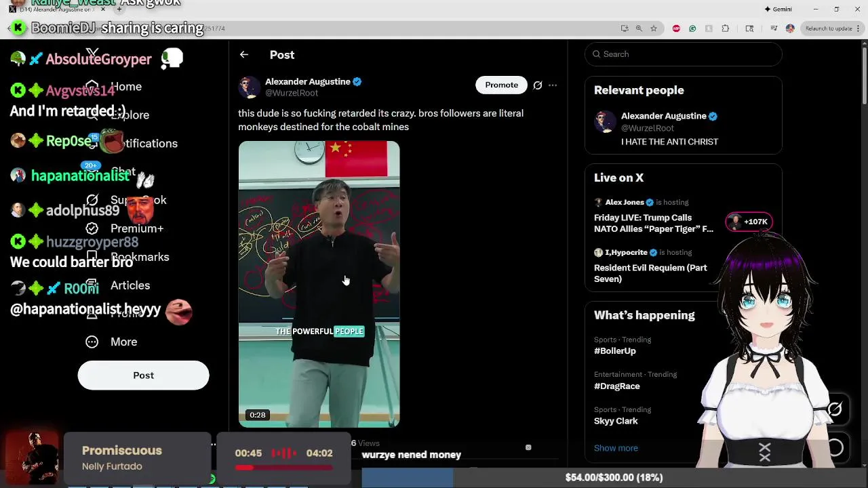Seek the Promiscuous song progress bar
This screenshot has height=488, width=868.
[284, 467]
